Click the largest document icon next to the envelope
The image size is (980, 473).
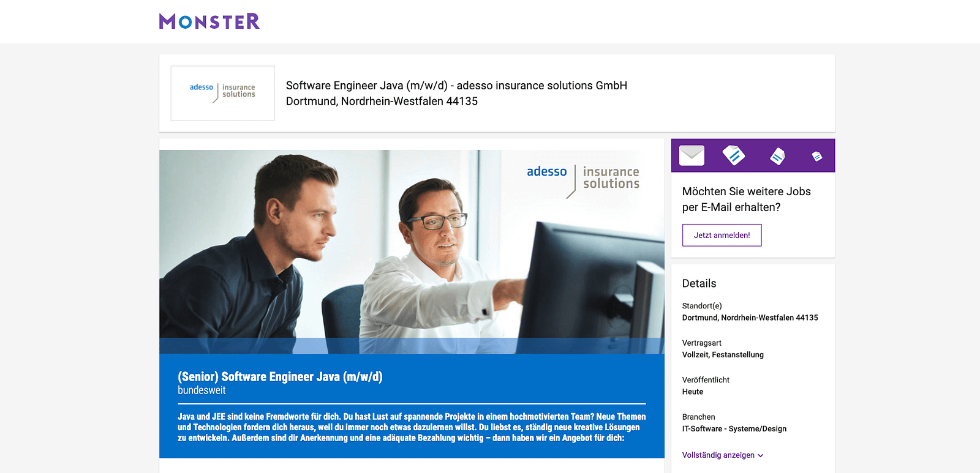[734, 155]
